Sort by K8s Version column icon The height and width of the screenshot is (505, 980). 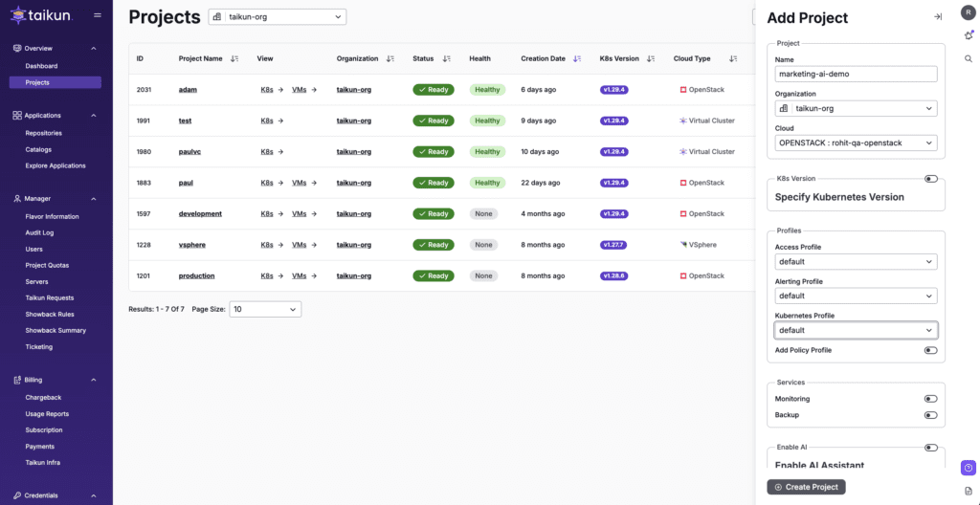[651, 58]
